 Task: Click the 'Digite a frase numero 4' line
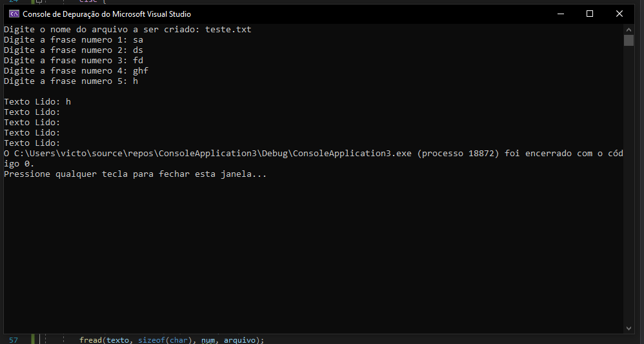tap(76, 71)
